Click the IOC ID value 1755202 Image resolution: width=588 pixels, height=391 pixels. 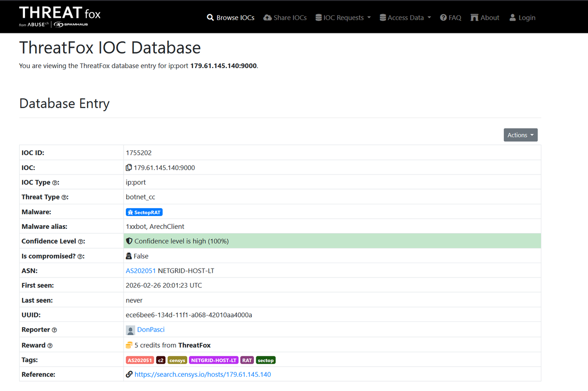[139, 153]
